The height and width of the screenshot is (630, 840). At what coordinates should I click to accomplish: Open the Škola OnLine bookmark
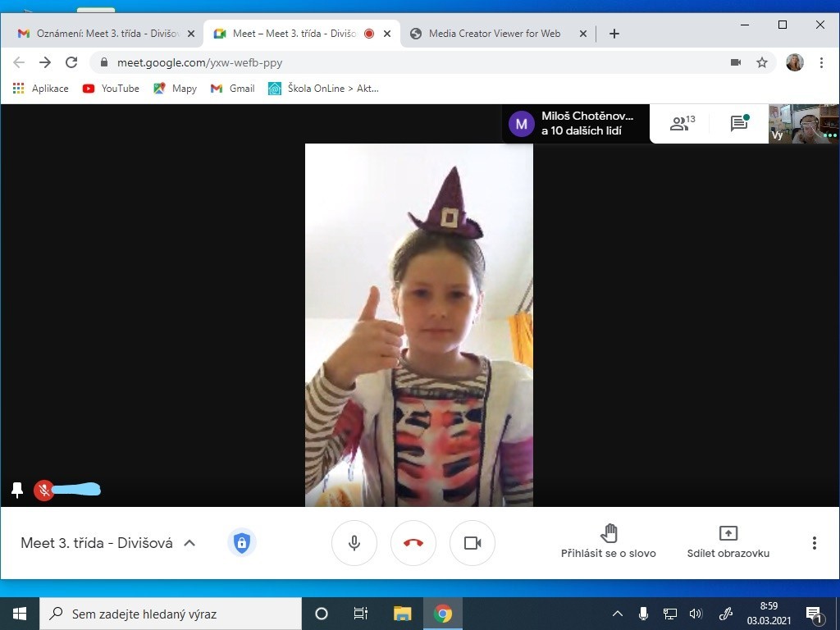tap(323, 89)
